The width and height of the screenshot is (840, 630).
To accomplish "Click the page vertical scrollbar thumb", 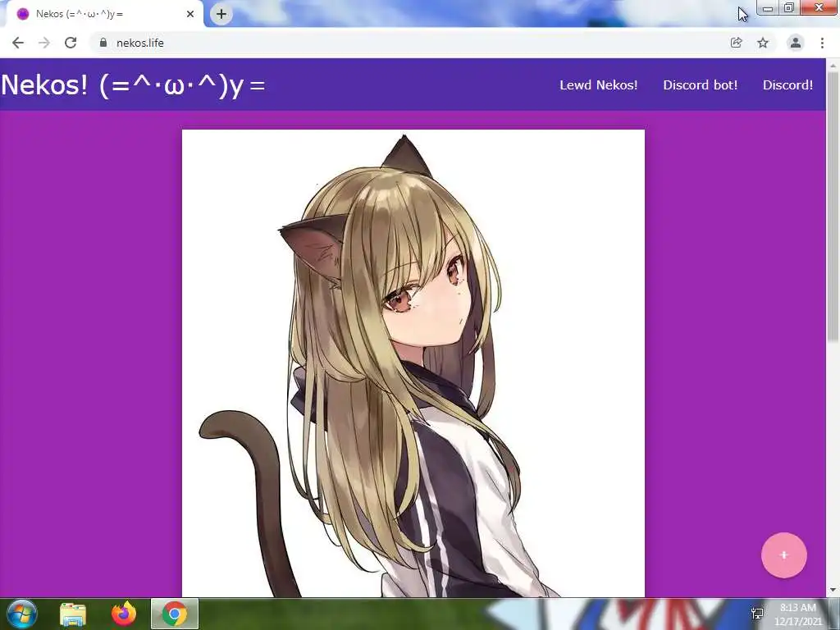I will [833, 206].
